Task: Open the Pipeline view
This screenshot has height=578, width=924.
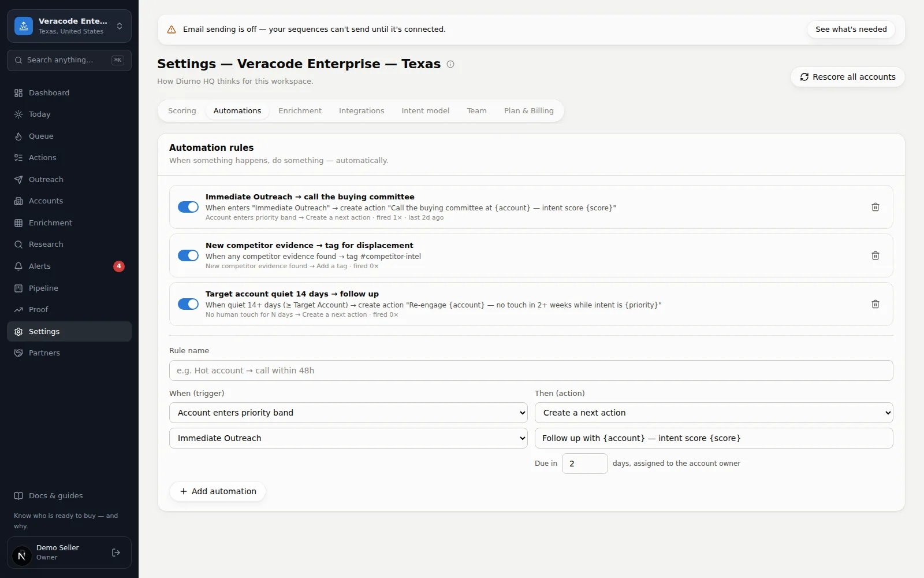Action: click(x=69, y=288)
